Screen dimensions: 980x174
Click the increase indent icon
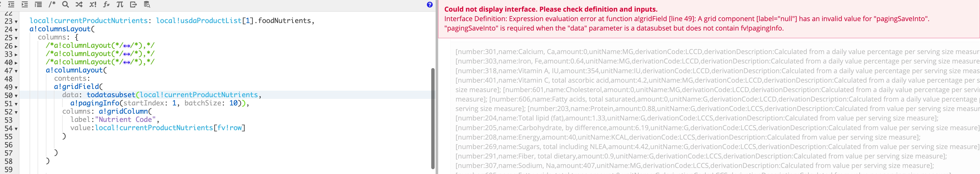[25, 5]
